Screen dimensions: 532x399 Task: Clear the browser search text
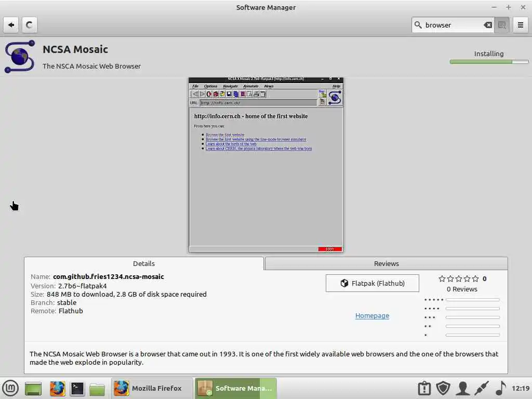coord(487,25)
